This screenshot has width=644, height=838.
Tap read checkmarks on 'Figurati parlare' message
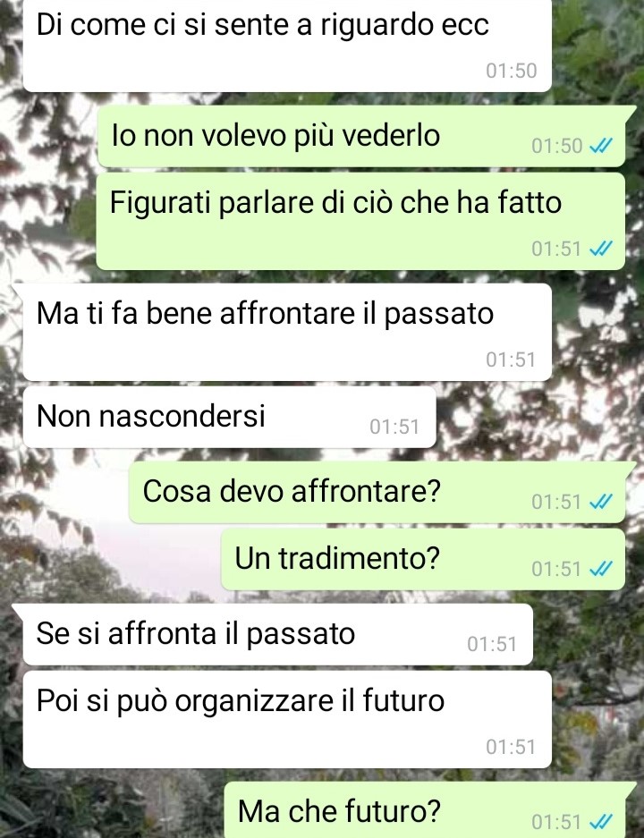click(x=601, y=249)
